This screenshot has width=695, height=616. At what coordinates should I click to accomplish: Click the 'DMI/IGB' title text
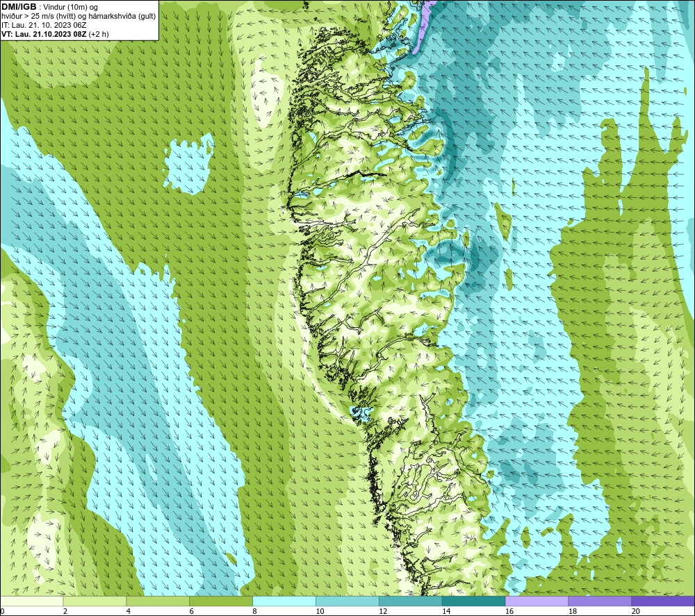(x=19, y=7)
